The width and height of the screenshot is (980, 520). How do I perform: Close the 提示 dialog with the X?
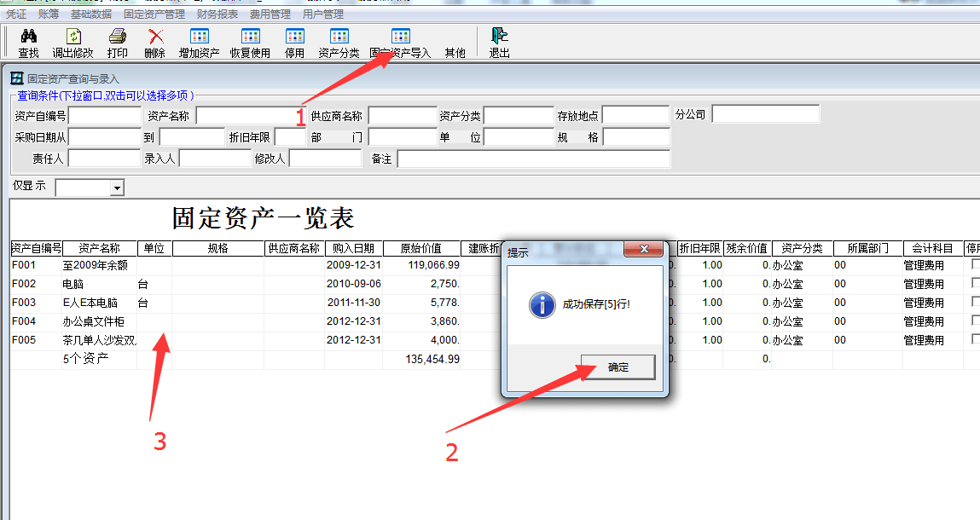click(644, 250)
